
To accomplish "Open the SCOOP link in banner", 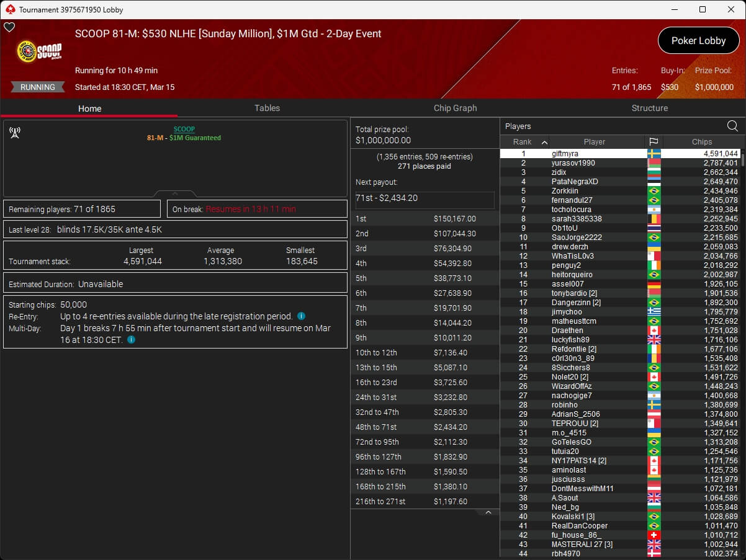I will click(184, 129).
